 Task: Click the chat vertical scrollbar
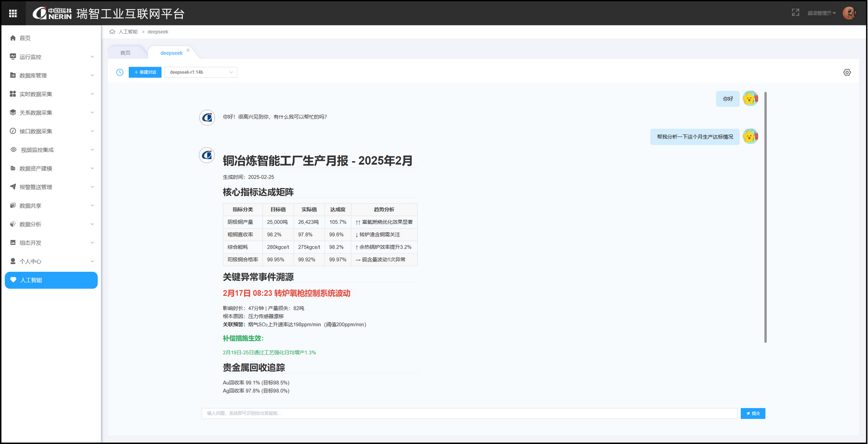tap(765, 217)
